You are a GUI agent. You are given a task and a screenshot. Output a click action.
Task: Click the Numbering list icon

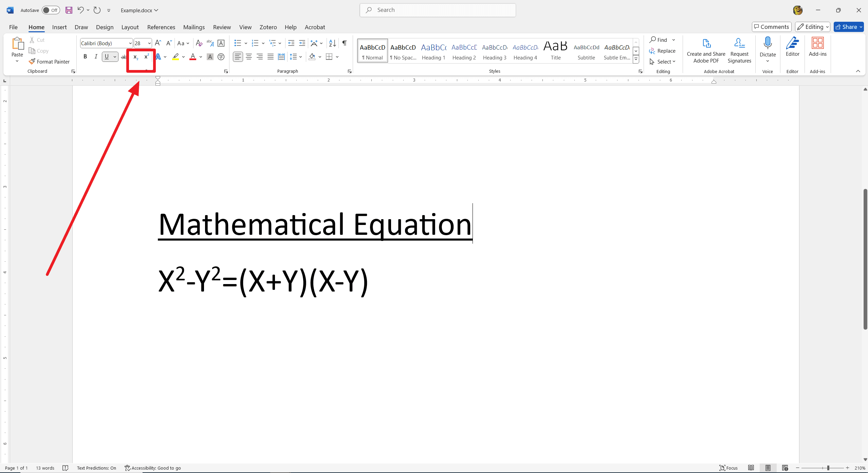click(254, 42)
